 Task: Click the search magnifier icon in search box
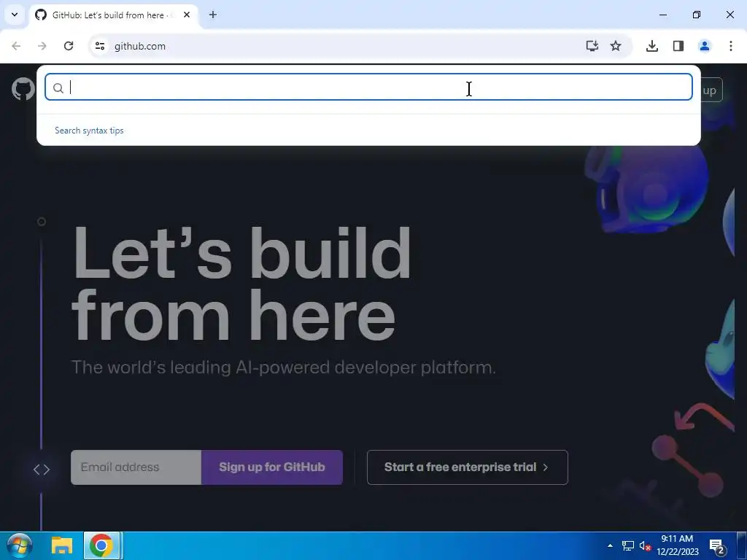[x=58, y=88]
